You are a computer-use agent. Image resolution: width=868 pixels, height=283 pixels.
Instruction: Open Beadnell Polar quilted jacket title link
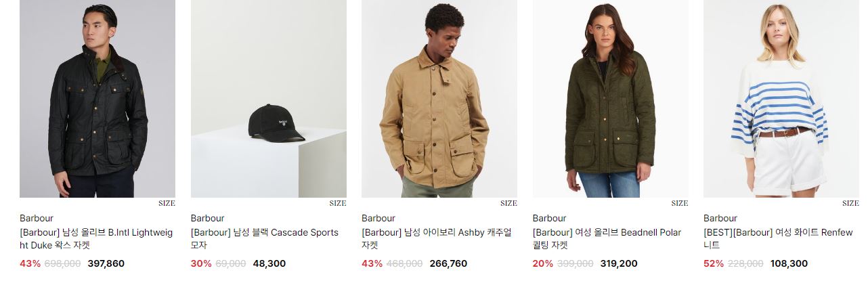pos(607,239)
